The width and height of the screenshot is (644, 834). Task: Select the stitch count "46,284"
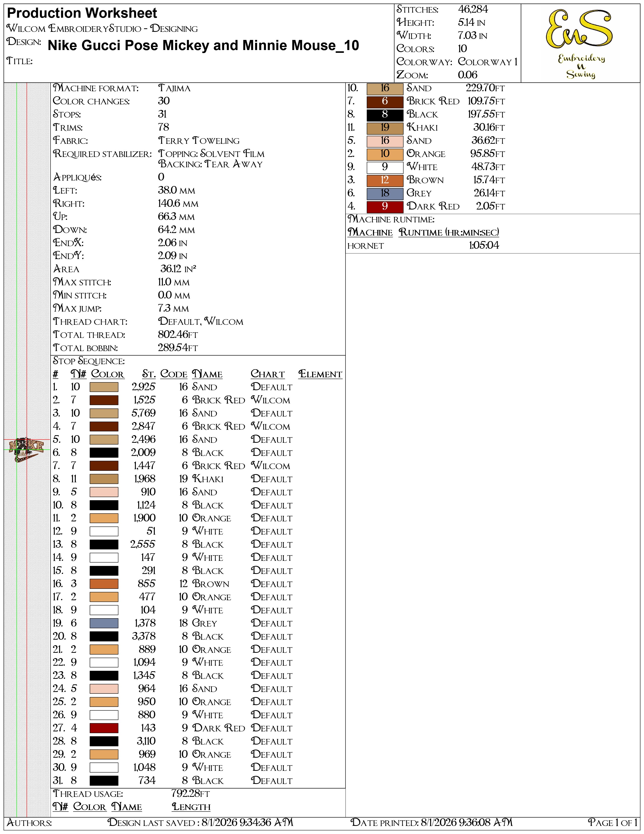[473, 10]
